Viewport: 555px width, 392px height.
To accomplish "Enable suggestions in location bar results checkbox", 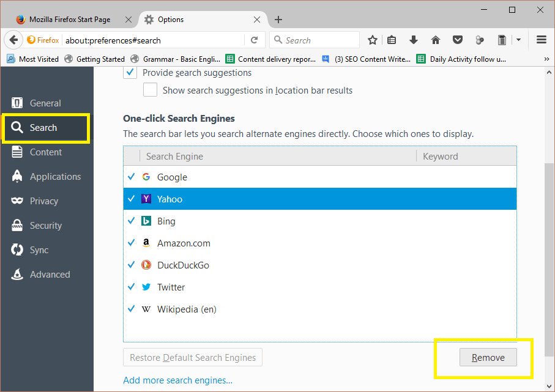I will [150, 90].
